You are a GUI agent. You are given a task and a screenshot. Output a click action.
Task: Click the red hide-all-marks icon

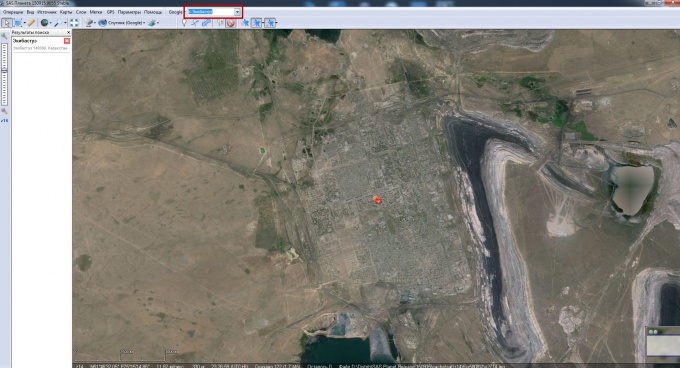click(231, 23)
